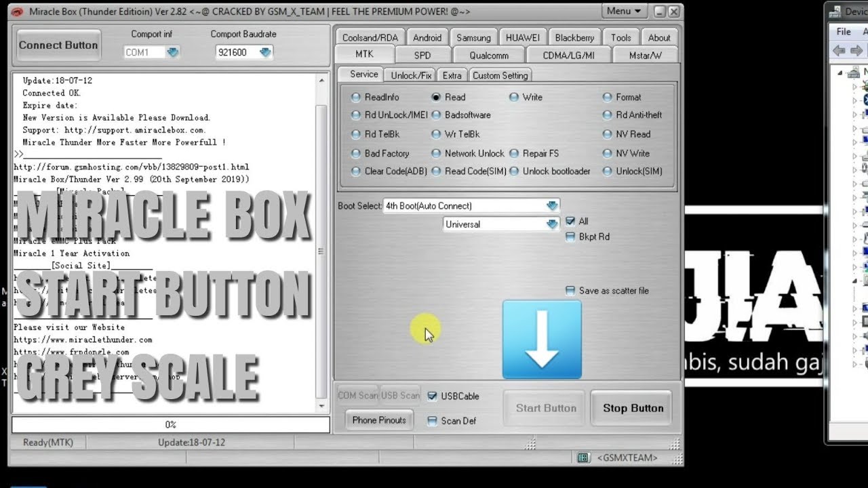The image size is (868, 488).
Task: Open the Custom Setting sub-tab
Action: click(500, 75)
